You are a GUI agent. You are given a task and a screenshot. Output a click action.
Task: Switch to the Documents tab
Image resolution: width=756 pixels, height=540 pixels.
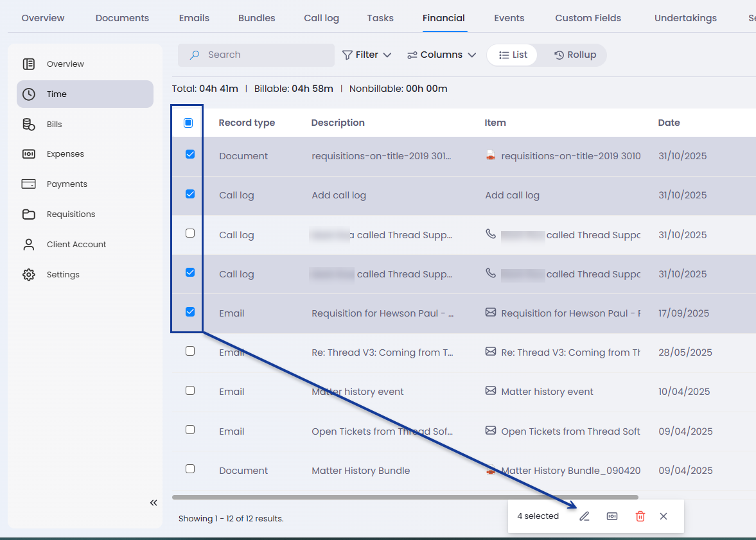tap(122, 18)
